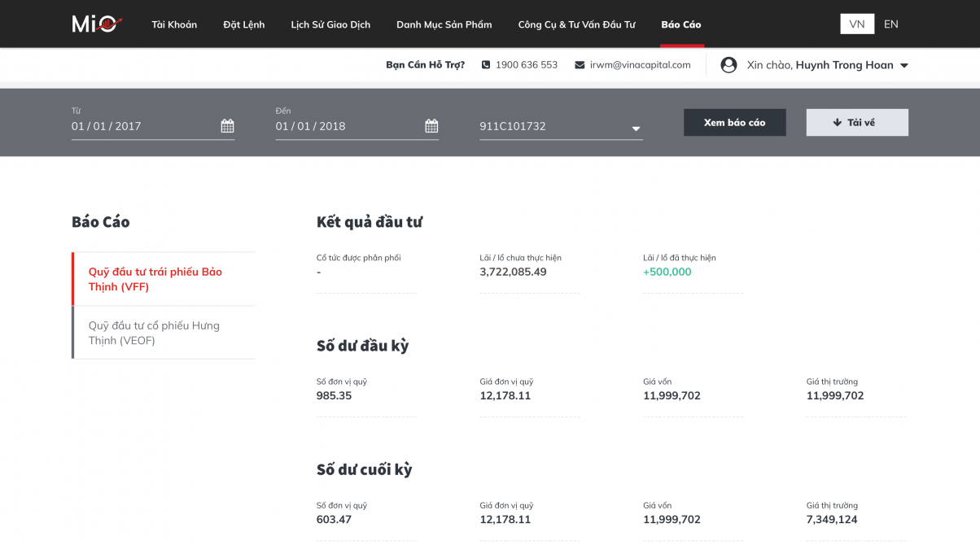Open the Tài Khoản menu
Screen dimensions: 980x545
tap(174, 24)
